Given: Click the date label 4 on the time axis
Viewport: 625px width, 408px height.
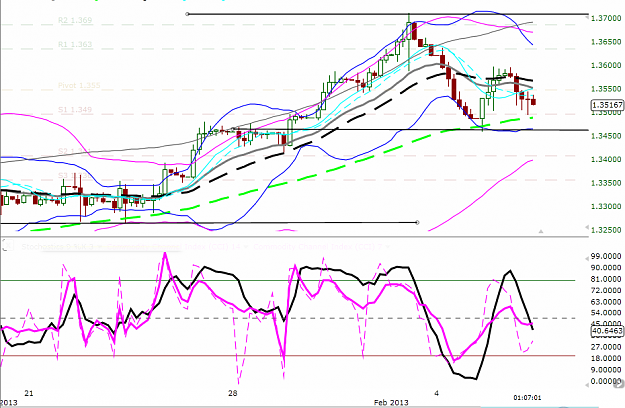Looking at the screenshot, I should tap(436, 393).
